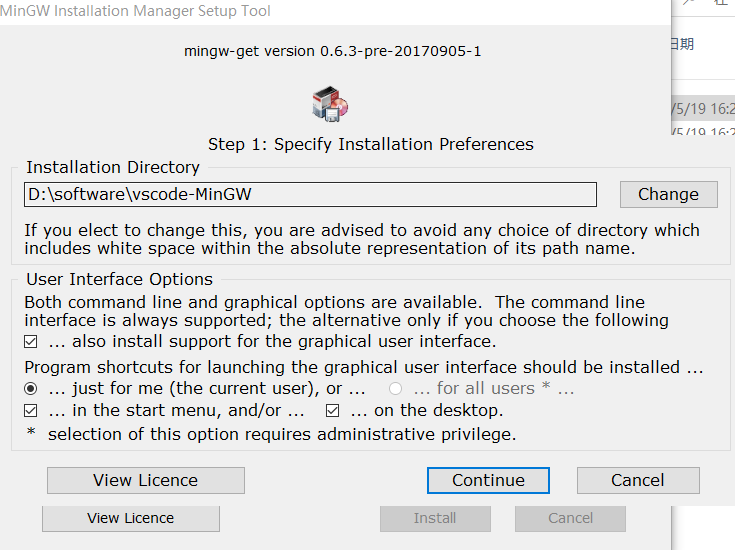Uncheck the start menu shortcut option
Screen dimensions: 735x550
coord(31,411)
